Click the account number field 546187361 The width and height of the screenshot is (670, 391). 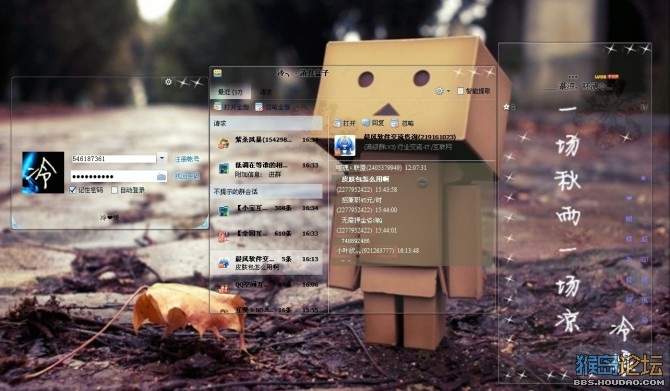[x=114, y=159]
